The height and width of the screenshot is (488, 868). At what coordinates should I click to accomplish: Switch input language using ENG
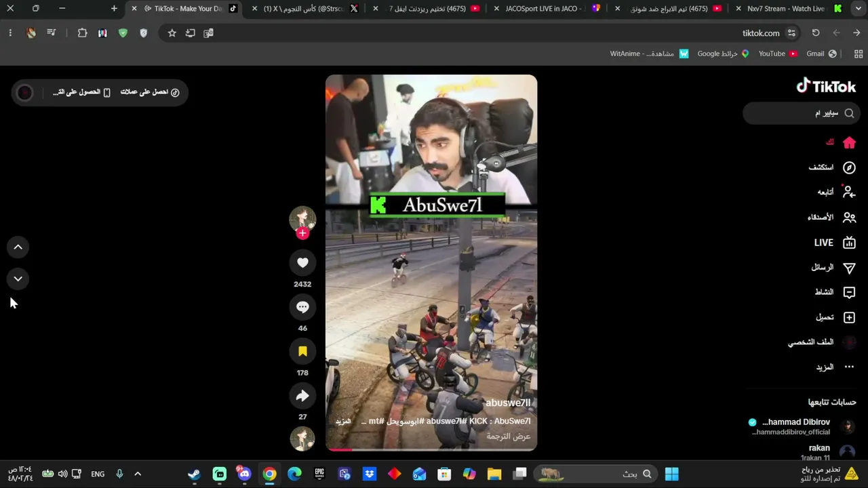[x=98, y=474]
